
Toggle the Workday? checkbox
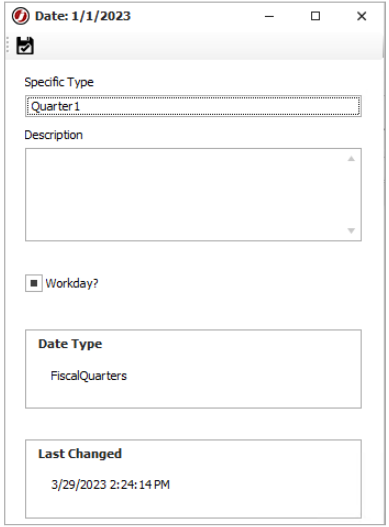(34, 283)
